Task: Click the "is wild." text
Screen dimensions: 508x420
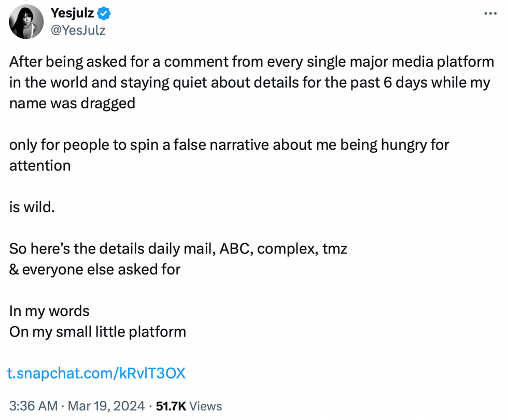Action: [32, 207]
